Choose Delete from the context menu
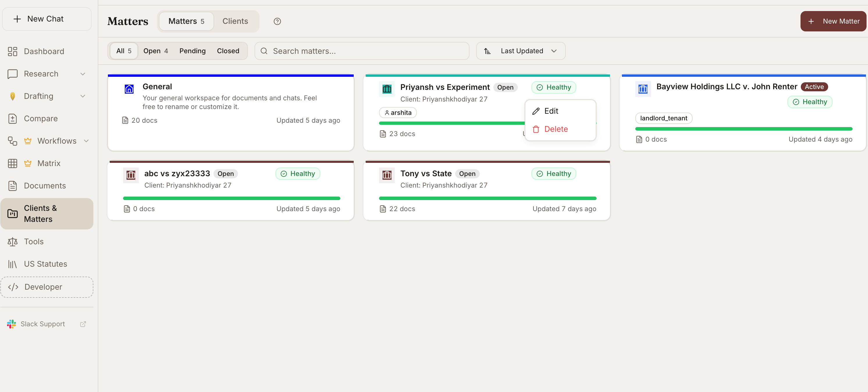 click(560, 129)
